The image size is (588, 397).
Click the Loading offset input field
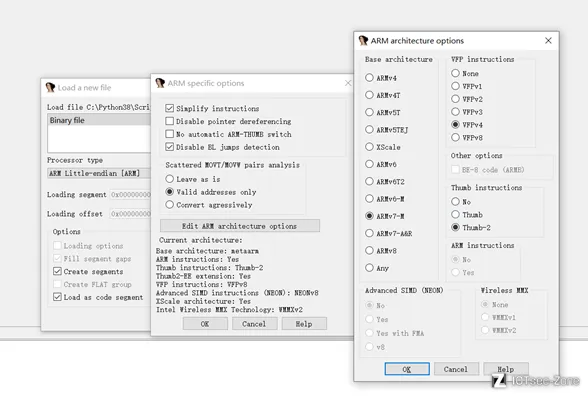130,214
